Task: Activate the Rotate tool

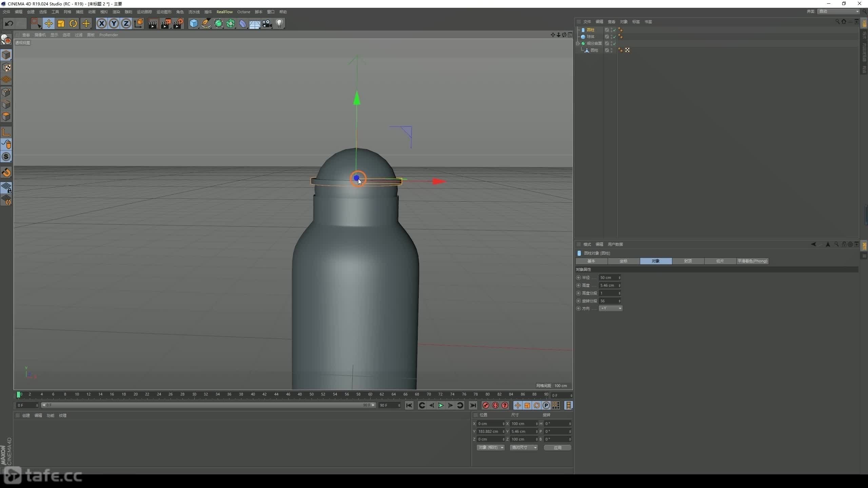Action: pyautogui.click(x=73, y=23)
